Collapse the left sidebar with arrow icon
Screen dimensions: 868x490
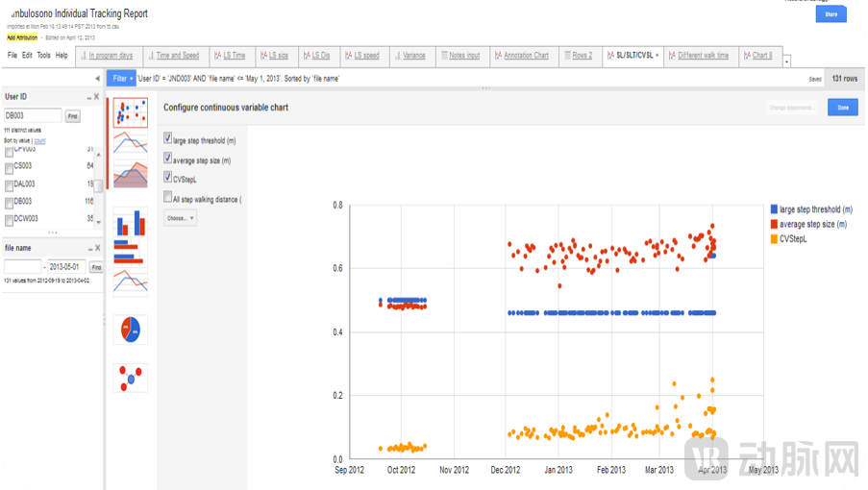click(97, 79)
